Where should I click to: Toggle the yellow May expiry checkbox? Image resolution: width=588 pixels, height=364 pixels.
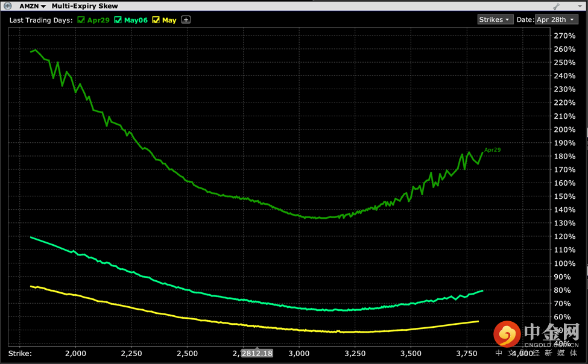click(156, 20)
